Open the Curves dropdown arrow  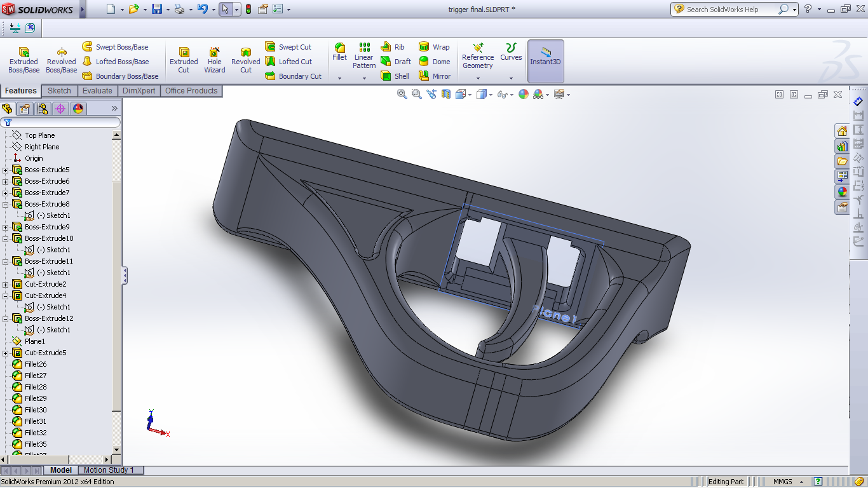(x=511, y=78)
